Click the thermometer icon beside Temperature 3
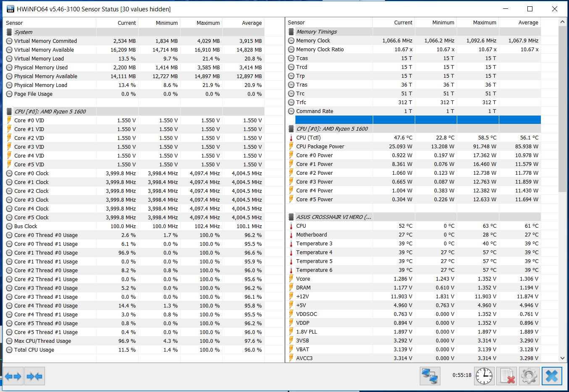 [x=291, y=243]
